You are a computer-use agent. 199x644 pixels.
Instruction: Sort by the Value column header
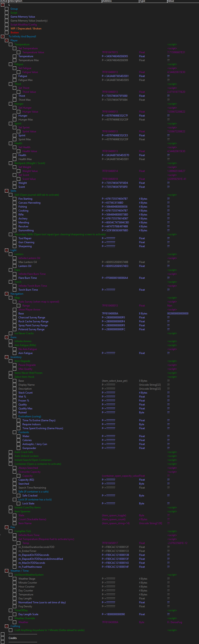[x=183, y=1]
